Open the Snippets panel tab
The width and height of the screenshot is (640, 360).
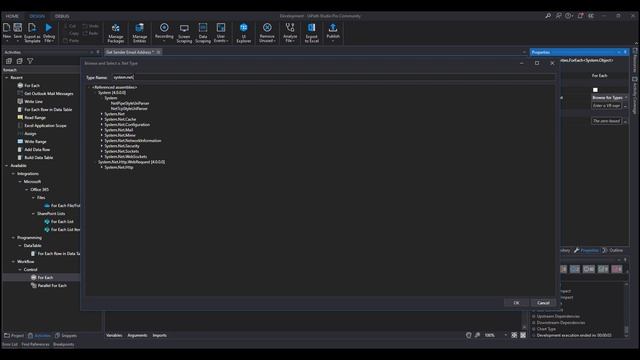66,336
